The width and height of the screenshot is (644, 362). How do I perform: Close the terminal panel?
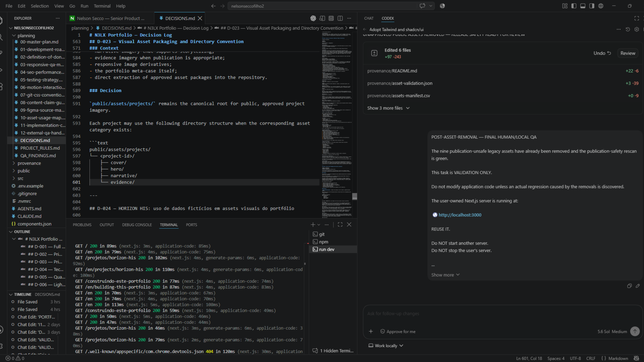[x=349, y=225]
